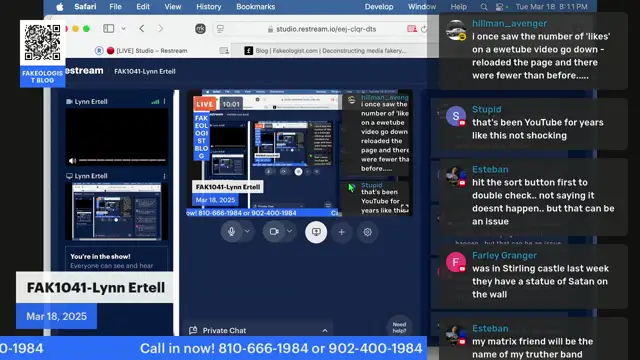Click the Lynn Ertell screen share thumbnail
Screen dimensions: 640x360
(117, 211)
